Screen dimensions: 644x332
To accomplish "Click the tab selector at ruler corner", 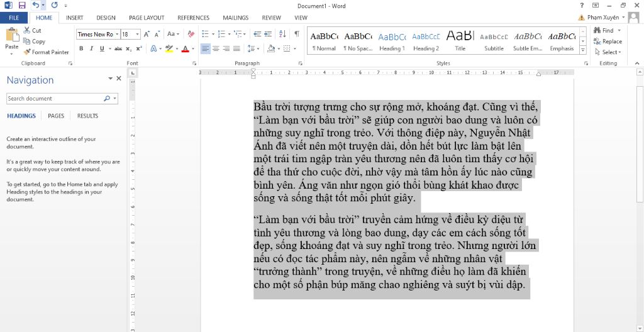I will (x=132, y=73).
